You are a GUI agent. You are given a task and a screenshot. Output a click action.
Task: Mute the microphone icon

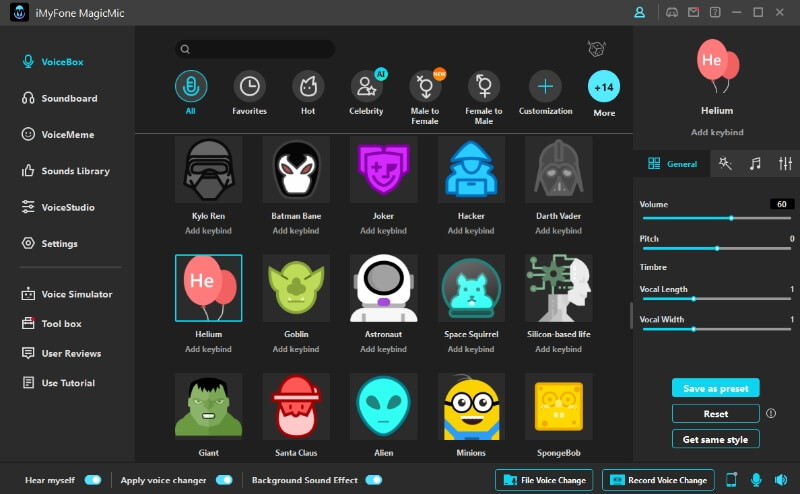756,480
